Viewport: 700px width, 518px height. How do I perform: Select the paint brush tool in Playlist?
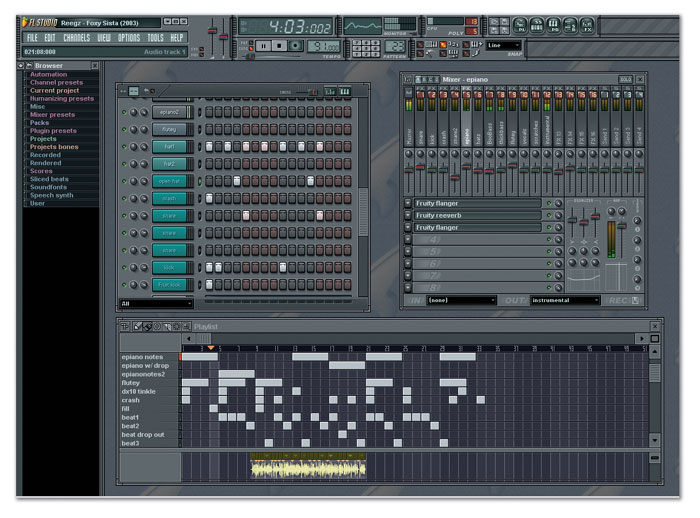click(x=147, y=326)
